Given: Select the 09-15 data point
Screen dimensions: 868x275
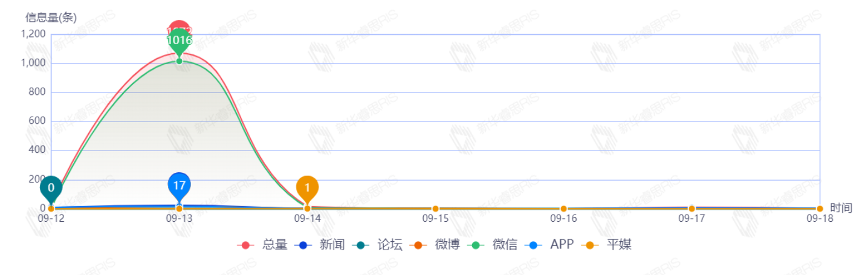Looking at the screenshot, I should 435,209.
